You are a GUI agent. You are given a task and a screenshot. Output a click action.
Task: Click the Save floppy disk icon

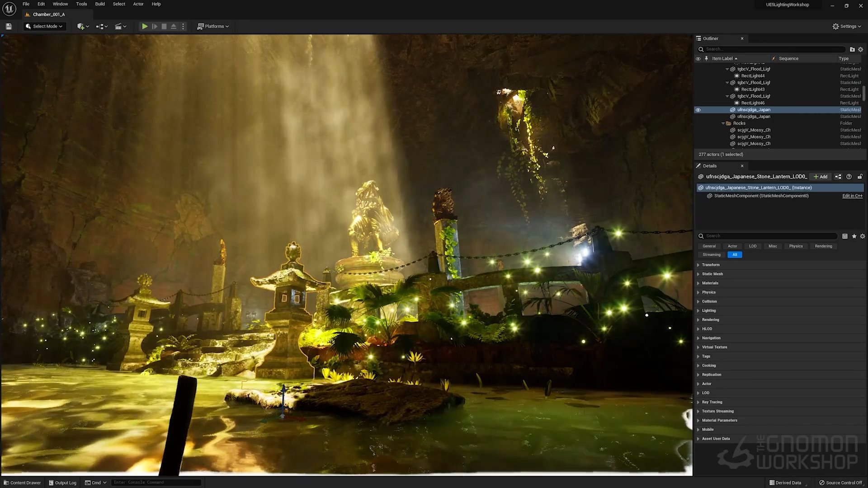pos(9,26)
